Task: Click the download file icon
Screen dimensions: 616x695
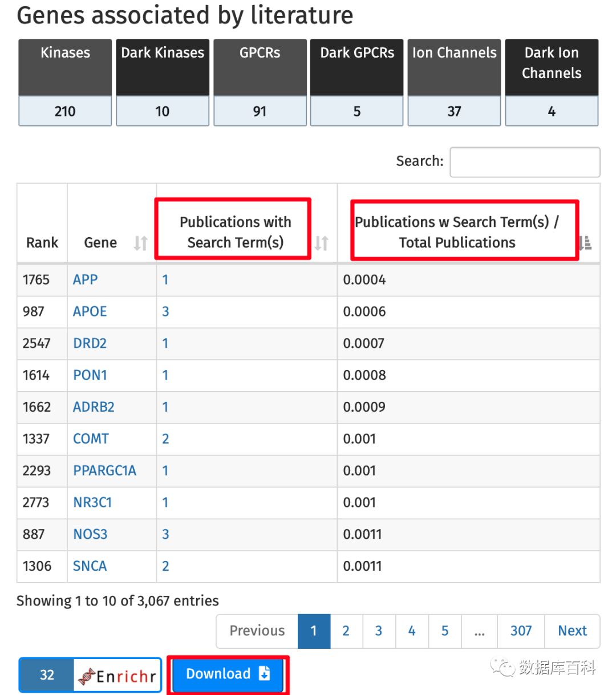Action: tap(265, 673)
